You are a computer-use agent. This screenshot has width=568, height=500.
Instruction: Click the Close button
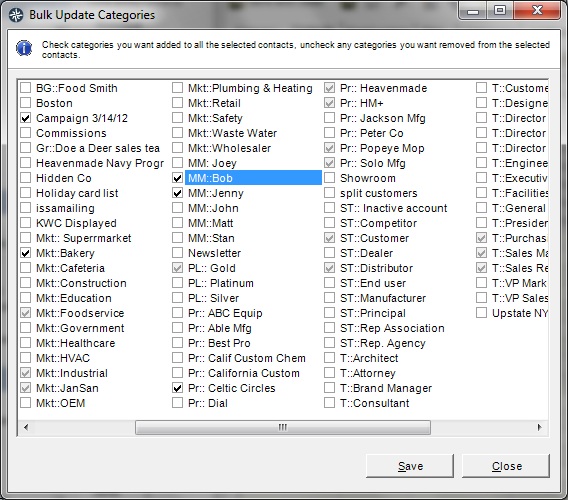(506, 466)
